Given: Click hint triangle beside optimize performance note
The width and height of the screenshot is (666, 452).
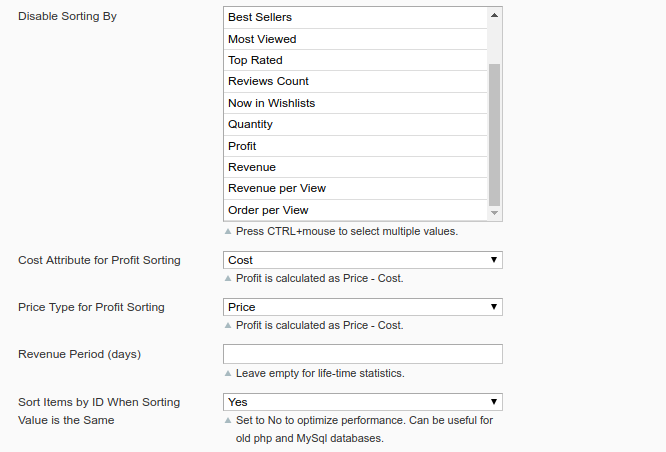Looking at the screenshot, I should point(228,420).
